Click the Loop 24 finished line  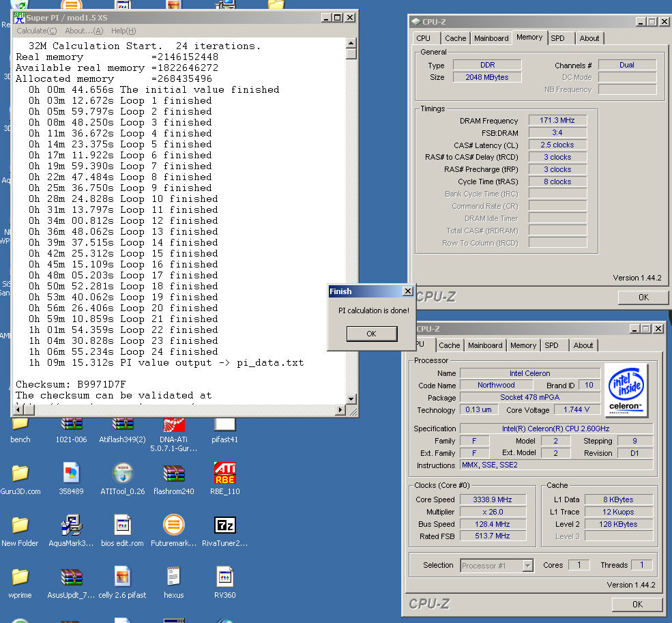(123, 351)
